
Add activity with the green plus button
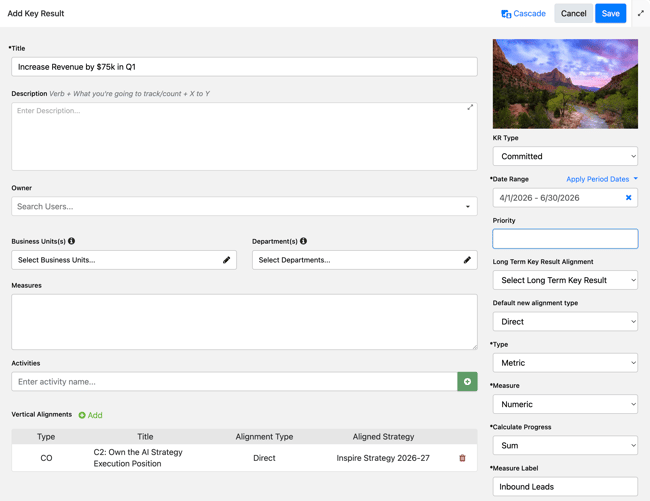[x=467, y=382]
